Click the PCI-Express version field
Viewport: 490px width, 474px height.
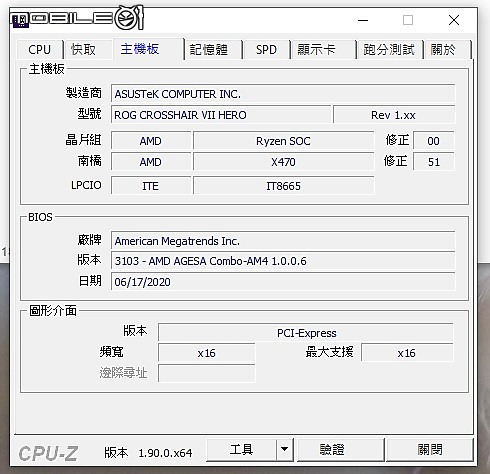point(306,333)
